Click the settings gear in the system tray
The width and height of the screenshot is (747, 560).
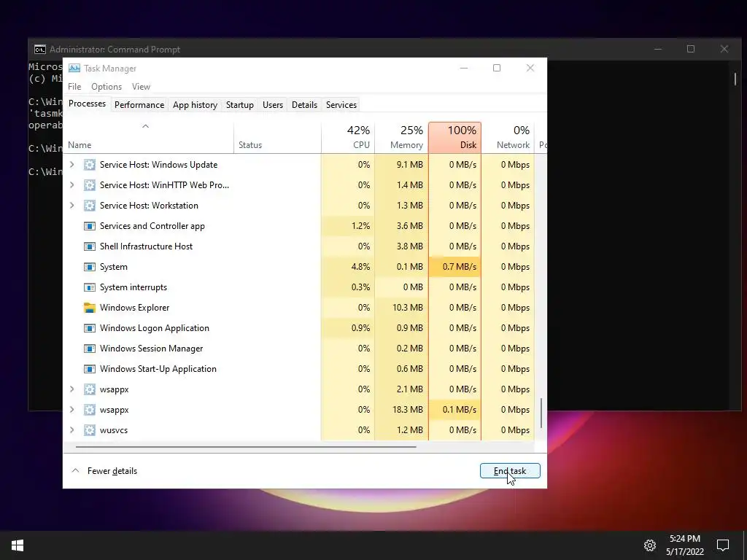coord(650,545)
